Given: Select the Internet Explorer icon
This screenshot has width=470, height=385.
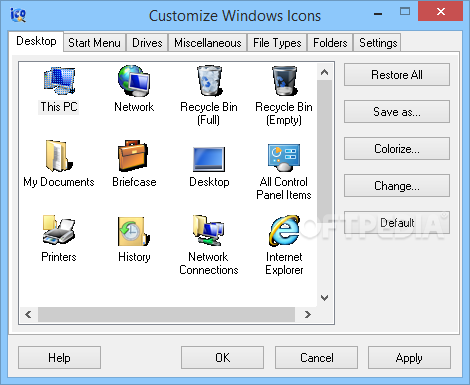Looking at the screenshot, I should (x=284, y=231).
